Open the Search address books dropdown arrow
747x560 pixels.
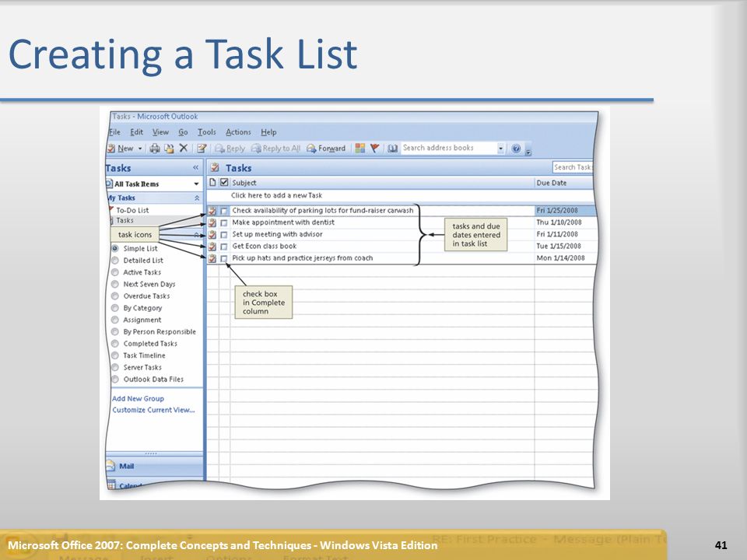500,149
